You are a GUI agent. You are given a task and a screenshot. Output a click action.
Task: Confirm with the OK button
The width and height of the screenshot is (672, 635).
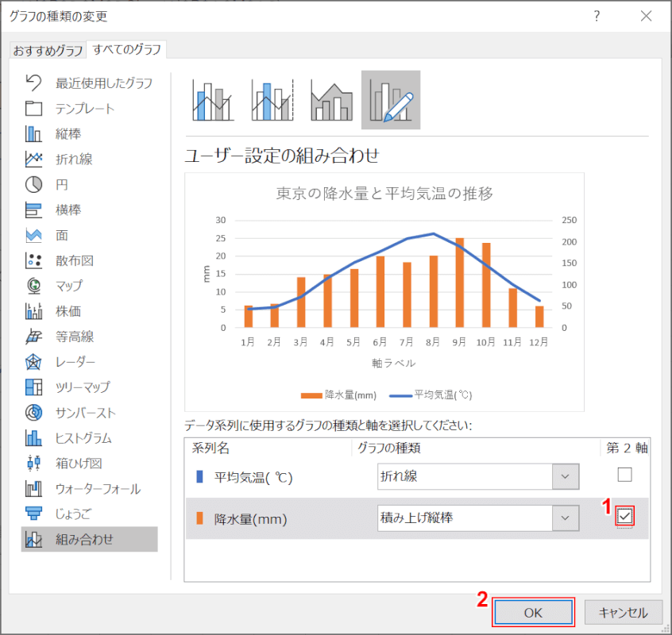(533, 612)
